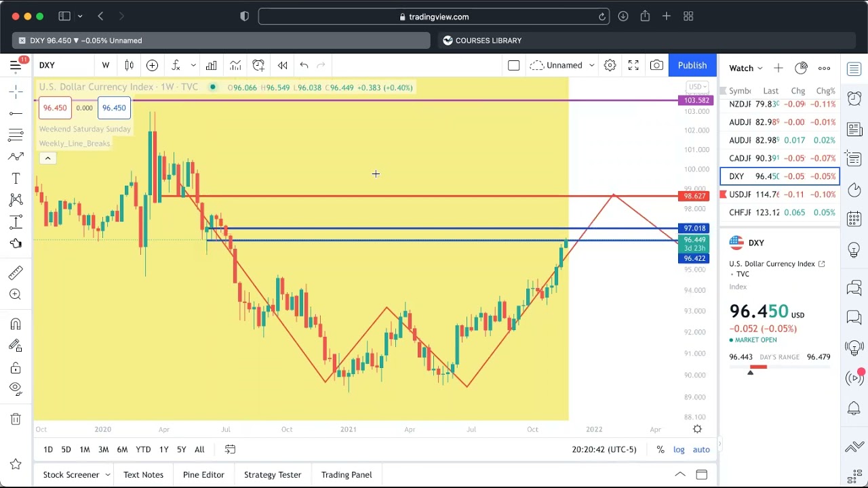Select the trend line drawing tool
868x488 pixels.
16,113
